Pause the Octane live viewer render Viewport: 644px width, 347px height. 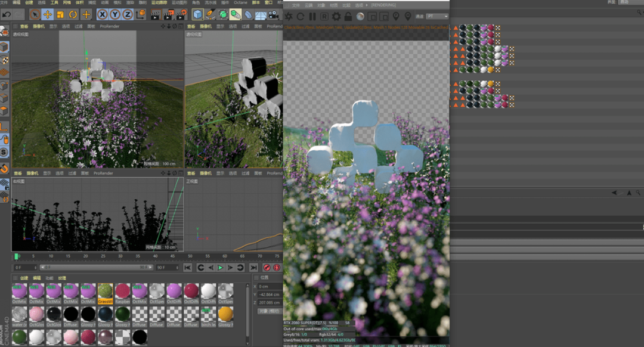point(312,17)
